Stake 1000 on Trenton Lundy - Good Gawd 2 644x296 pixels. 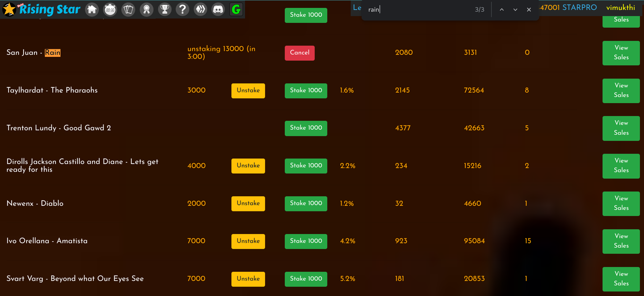[306, 128]
